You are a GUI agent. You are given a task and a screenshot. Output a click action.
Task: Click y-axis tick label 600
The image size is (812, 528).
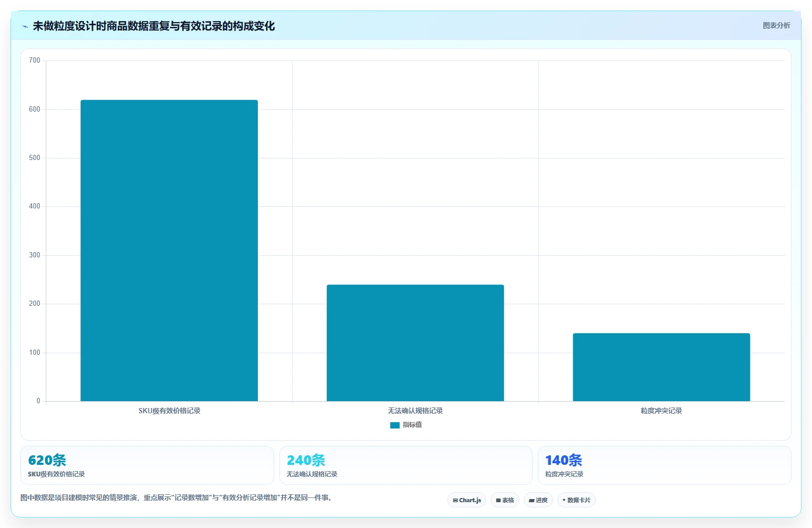click(x=35, y=109)
